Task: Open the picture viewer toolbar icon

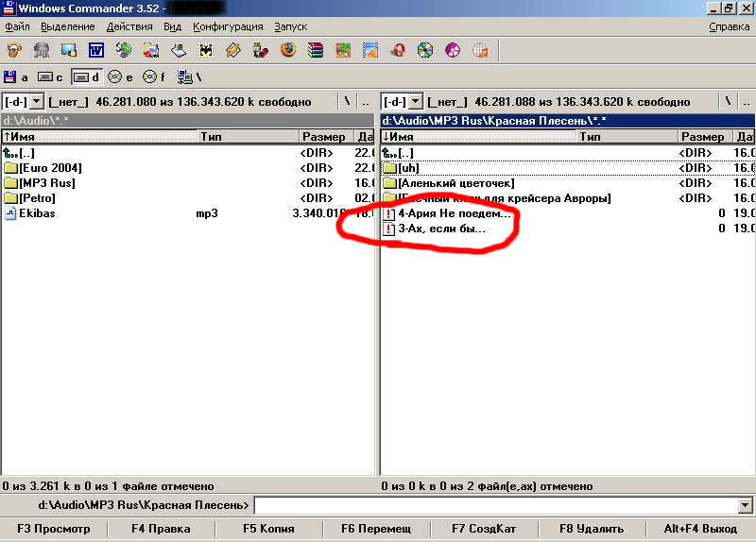Action: 151,50
